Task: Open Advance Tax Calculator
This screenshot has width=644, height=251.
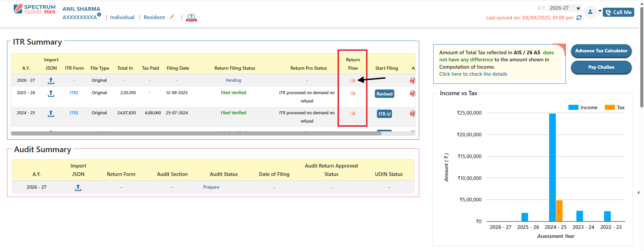Action: tap(601, 51)
